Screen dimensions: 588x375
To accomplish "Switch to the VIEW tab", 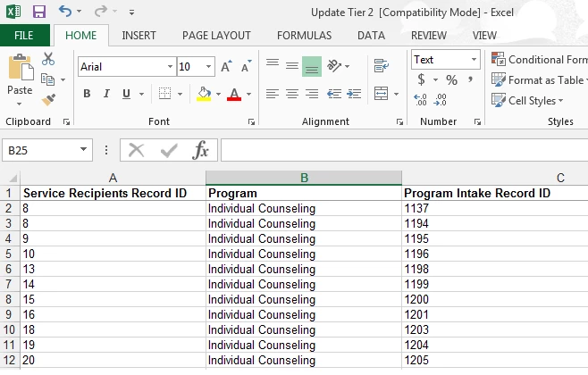I will pyautogui.click(x=484, y=36).
